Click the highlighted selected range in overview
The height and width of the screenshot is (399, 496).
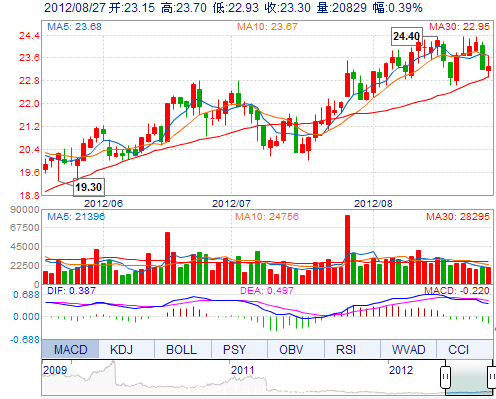point(468,377)
